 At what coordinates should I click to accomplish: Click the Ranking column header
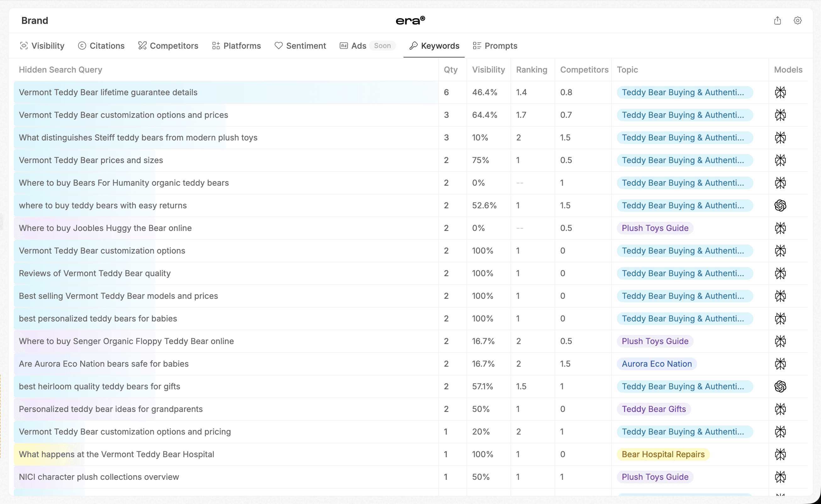pyautogui.click(x=531, y=70)
